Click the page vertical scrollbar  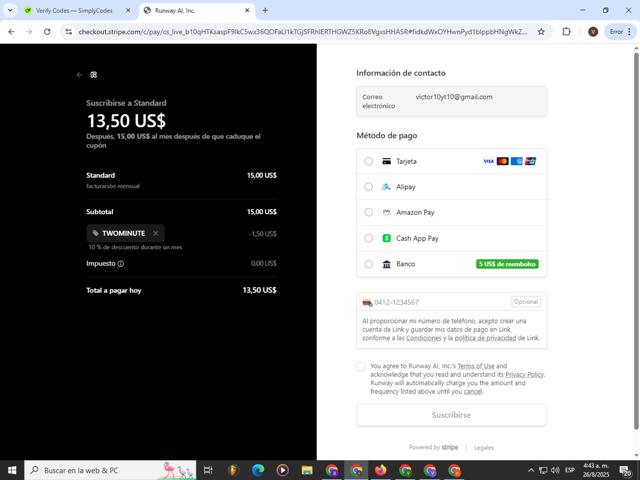click(x=636, y=241)
